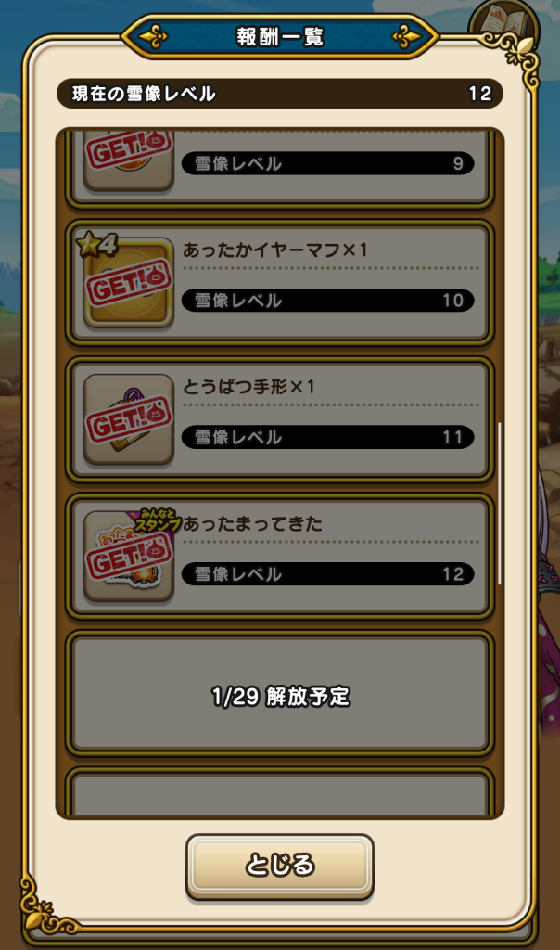Screen dimensions: 560x950
Task: Tap the とじる close button
Action: tap(280, 866)
